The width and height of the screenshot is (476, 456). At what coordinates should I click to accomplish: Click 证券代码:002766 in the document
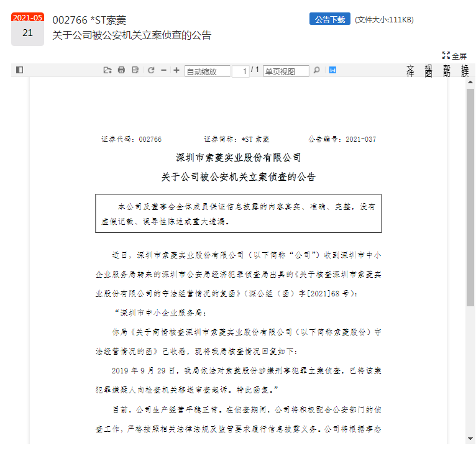coord(131,139)
